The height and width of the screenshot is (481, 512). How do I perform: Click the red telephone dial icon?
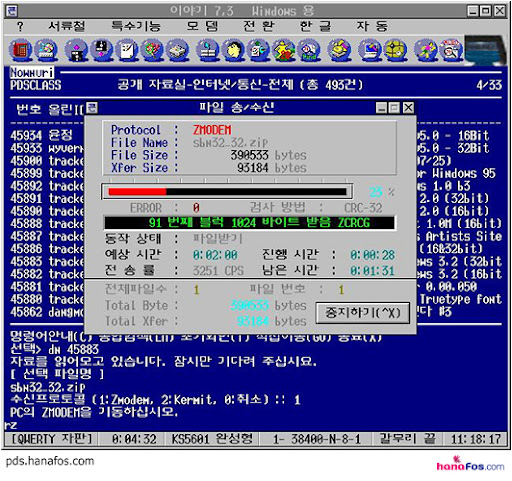[22, 50]
